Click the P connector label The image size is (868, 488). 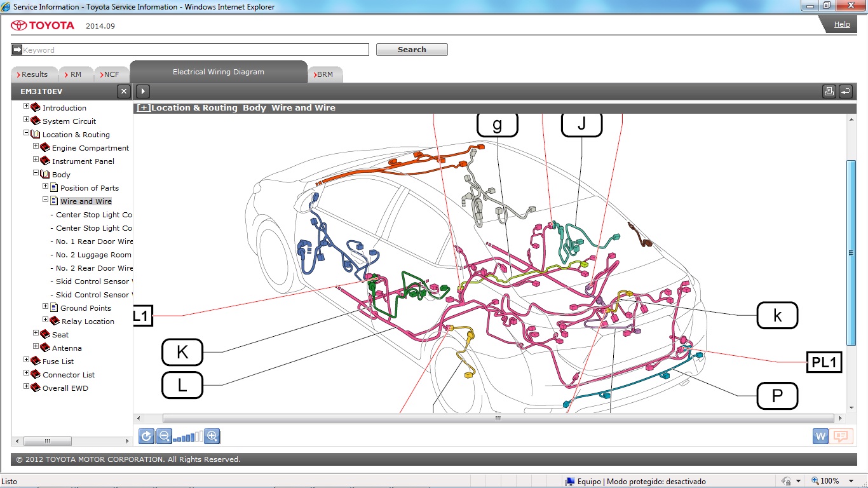(x=777, y=396)
